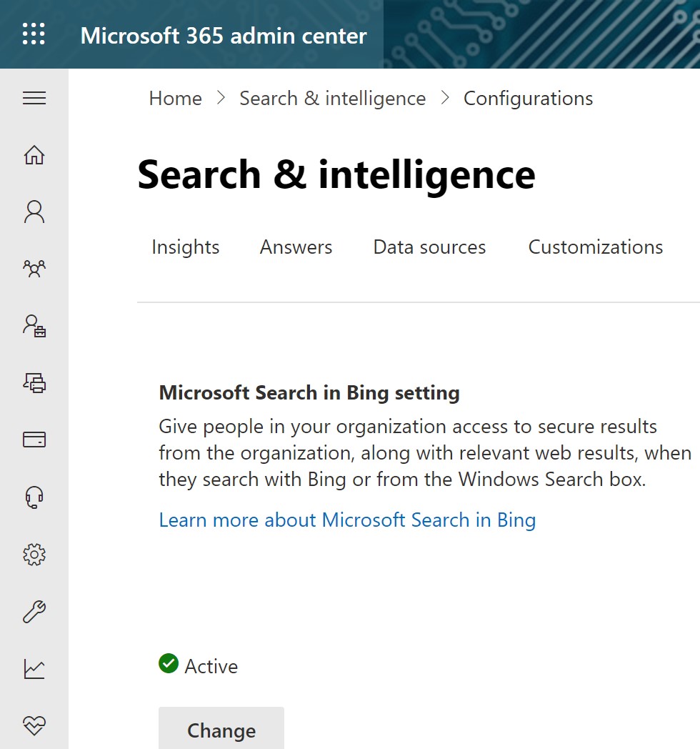Image resolution: width=700 pixels, height=749 pixels.
Task: Select the Users icon in navigation pane
Action: point(34,212)
